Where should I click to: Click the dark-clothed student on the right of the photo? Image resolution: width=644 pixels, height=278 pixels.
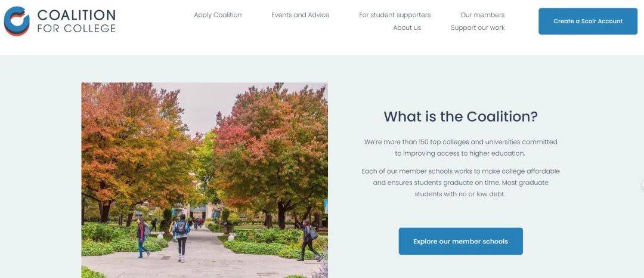tap(309, 240)
